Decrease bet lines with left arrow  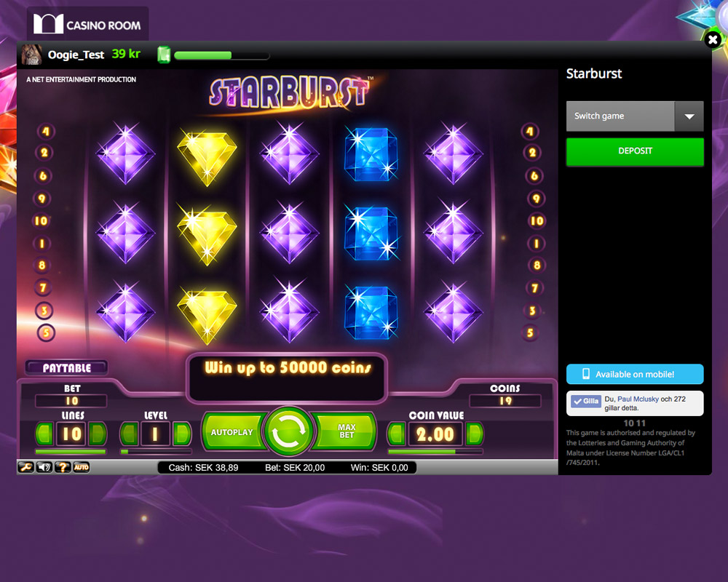(x=44, y=434)
